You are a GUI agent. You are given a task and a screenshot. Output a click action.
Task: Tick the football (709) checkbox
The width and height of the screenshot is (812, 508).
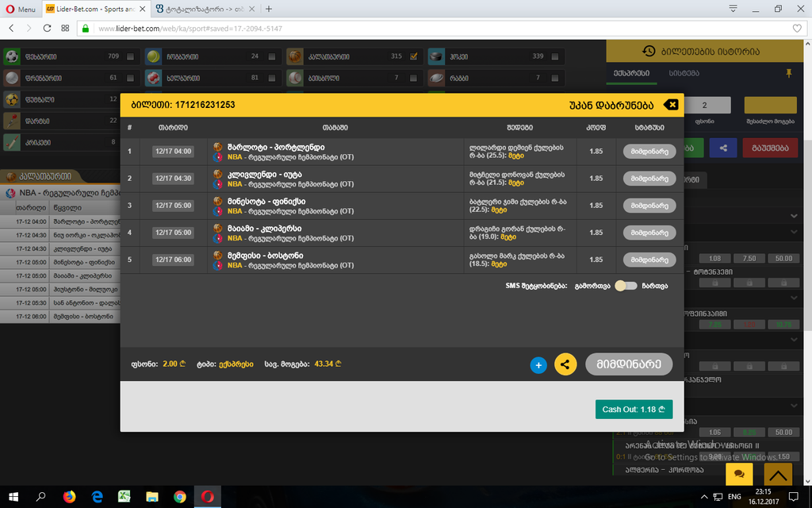130,56
